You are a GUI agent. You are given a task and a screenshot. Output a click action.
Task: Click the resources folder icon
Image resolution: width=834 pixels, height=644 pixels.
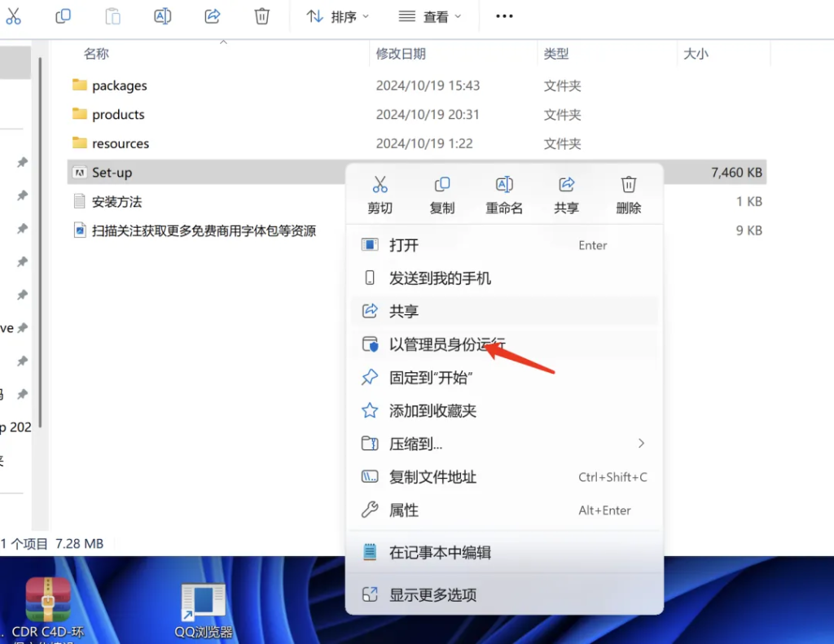[80, 143]
